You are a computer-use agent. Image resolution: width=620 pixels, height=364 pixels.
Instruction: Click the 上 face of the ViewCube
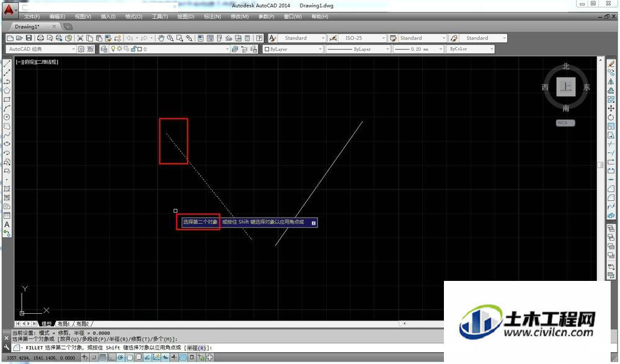pyautogui.click(x=566, y=87)
